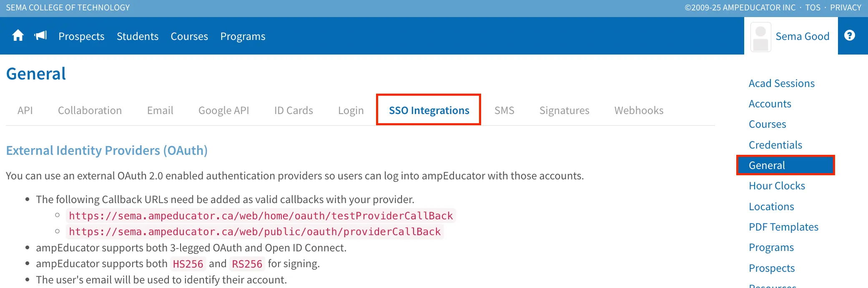The height and width of the screenshot is (288, 868).
Task: Click the TOS link in header
Action: pyautogui.click(x=813, y=7)
